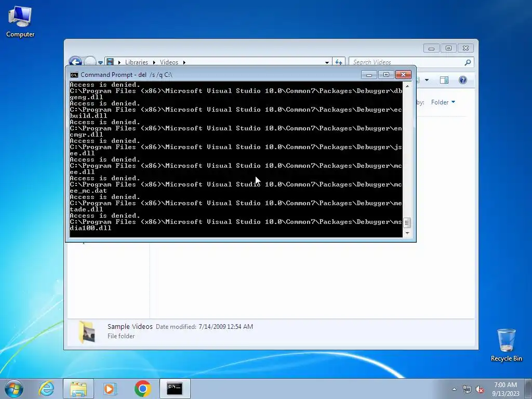
Task: Click the Show desktop strip beside the clock
Action: click(x=528, y=389)
